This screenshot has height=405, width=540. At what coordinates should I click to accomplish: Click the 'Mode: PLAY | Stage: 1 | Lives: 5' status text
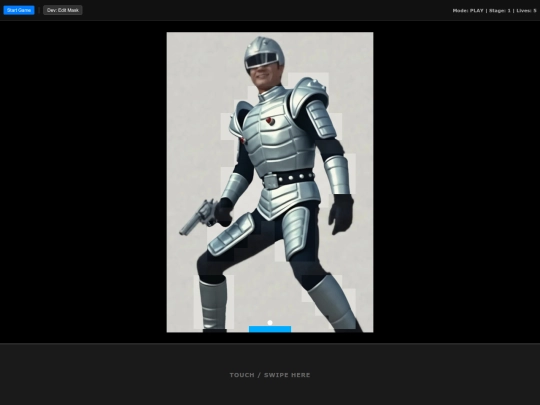pos(494,11)
